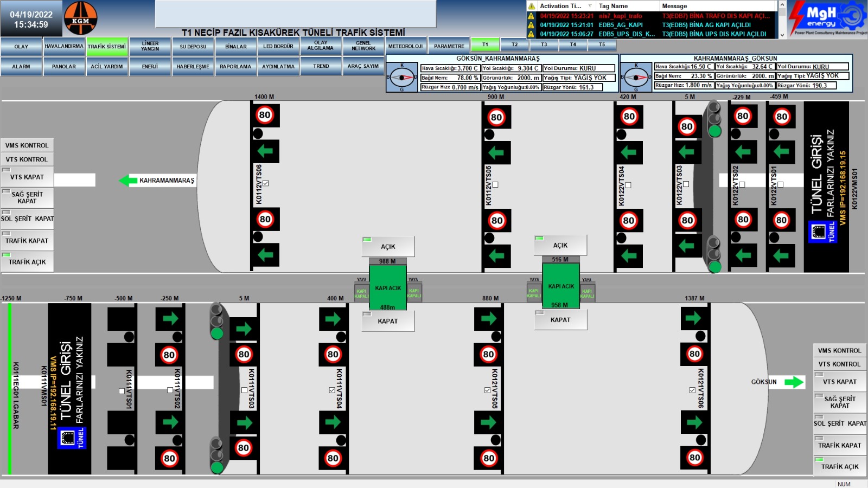Click the KAHRAMANMARAŞ_GÖKSUN wind direction compass
The image size is (868, 488).
point(636,77)
